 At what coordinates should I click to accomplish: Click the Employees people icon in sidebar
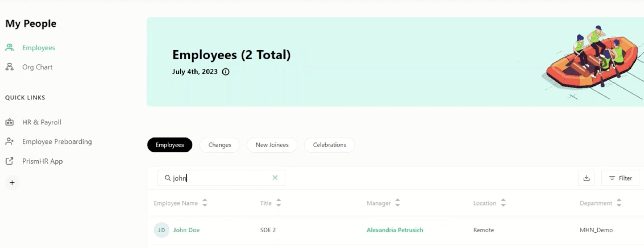point(9,47)
